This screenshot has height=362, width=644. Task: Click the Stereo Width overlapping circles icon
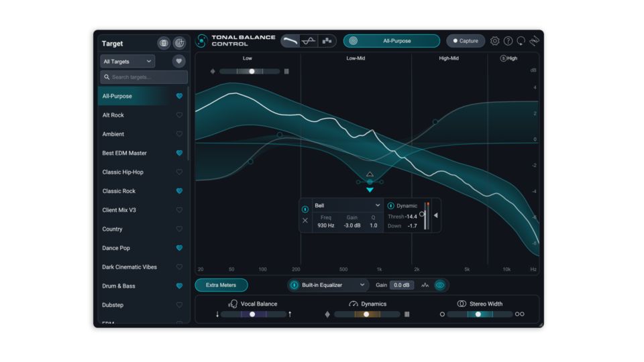pyautogui.click(x=462, y=304)
